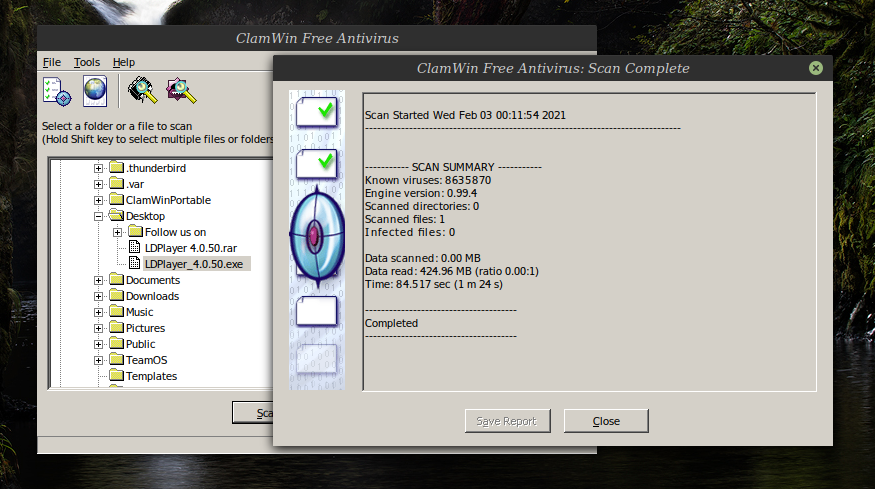Click the Follow us on folder icon
This screenshot has width=875, height=489.
tap(136, 232)
